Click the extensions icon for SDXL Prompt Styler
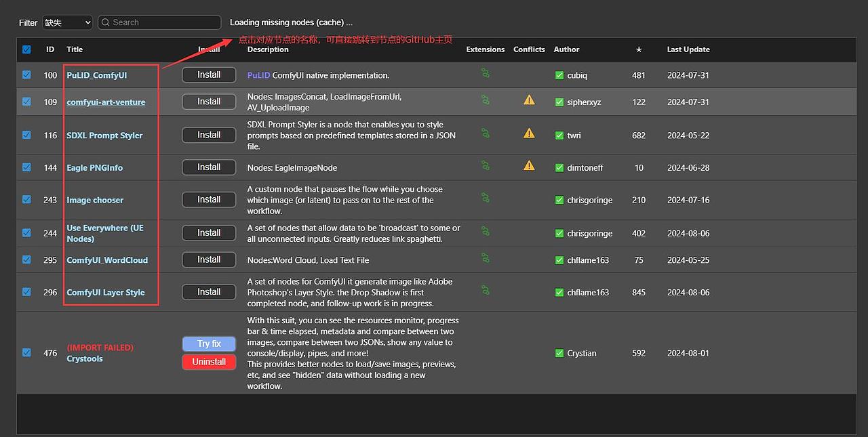This screenshot has height=437, width=868. pos(486,133)
